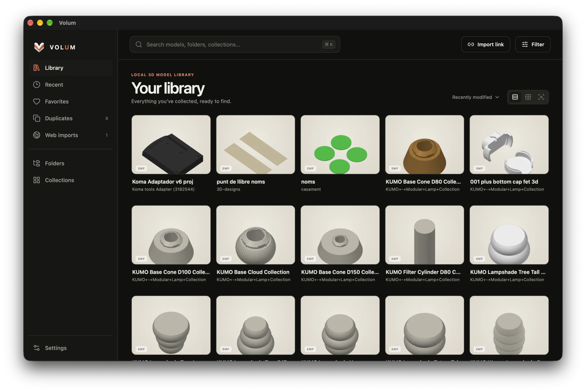Click the link icon in Import link

(x=471, y=44)
